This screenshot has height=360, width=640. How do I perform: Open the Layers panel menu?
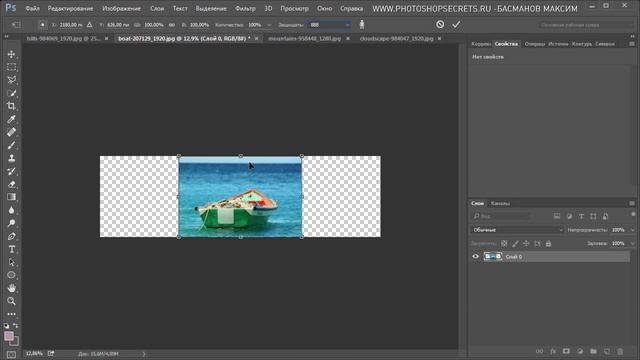tap(632, 203)
